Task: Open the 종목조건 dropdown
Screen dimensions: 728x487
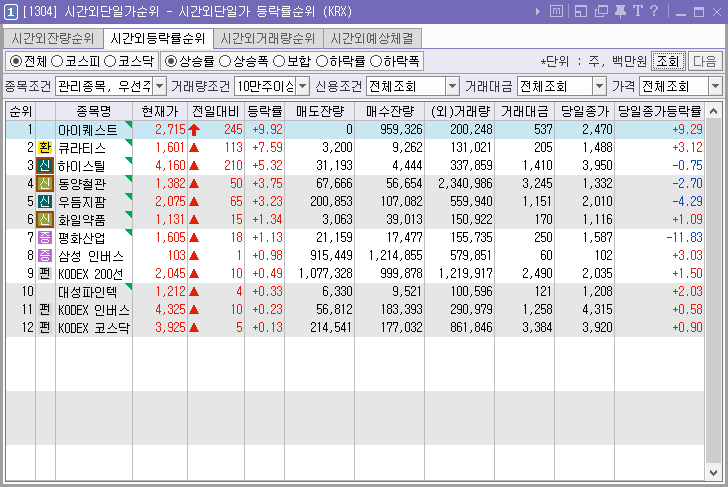Action: [159, 86]
